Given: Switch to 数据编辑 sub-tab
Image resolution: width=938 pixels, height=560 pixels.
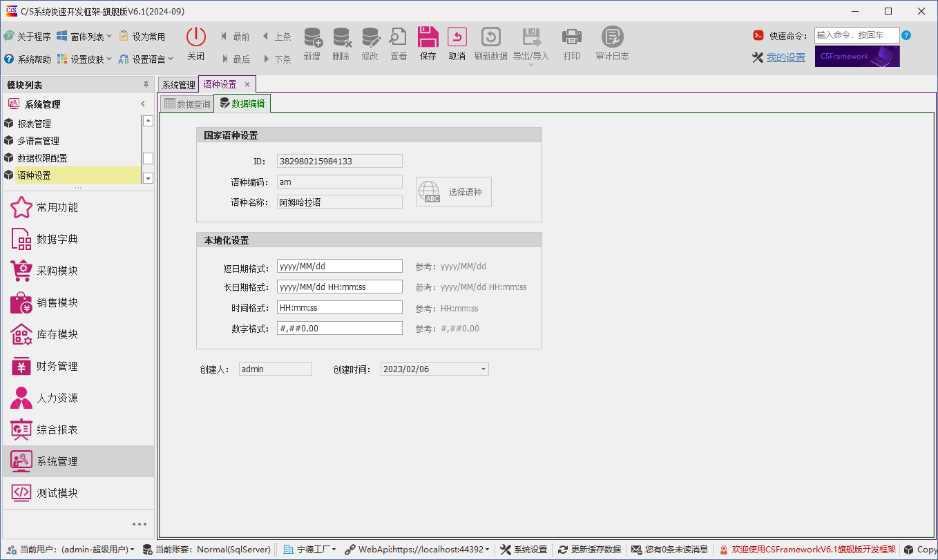Looking at the screenshot, I should pyautogui.click(x=242, y=104).
